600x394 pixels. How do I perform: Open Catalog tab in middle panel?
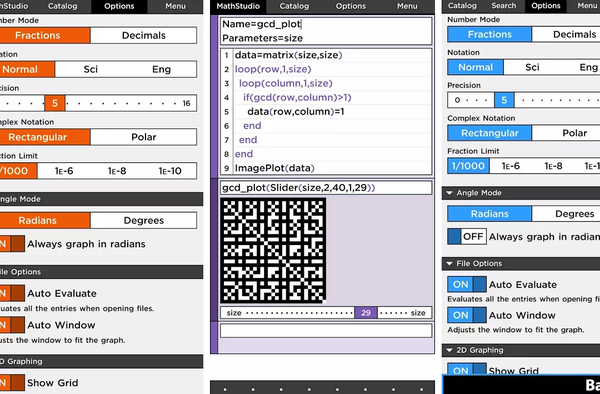click(x=294, y=6)
